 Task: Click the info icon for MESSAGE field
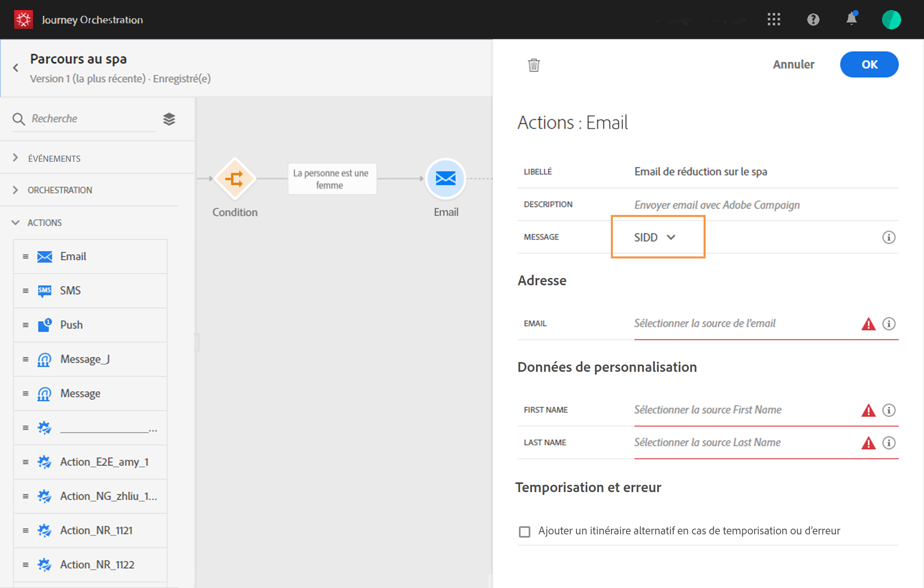pos(889,237)
